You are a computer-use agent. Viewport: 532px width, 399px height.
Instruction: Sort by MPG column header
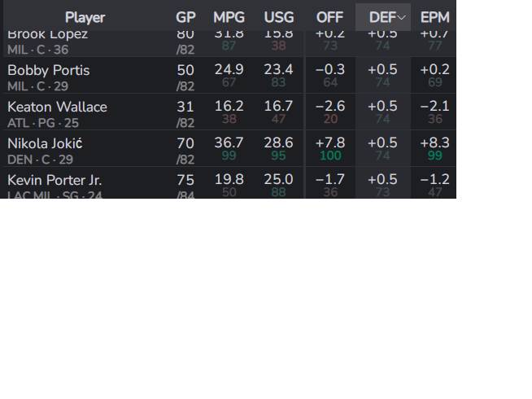pos(229,18)
